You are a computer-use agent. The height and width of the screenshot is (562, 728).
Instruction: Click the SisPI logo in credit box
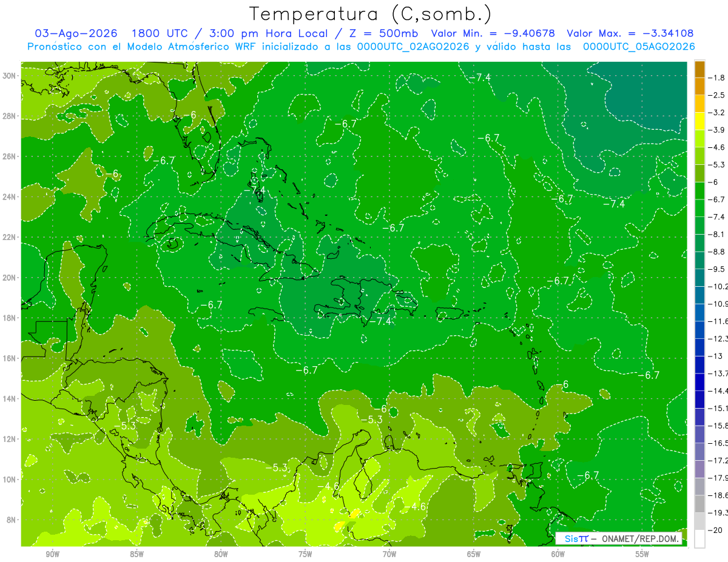[x=576, y=539]
